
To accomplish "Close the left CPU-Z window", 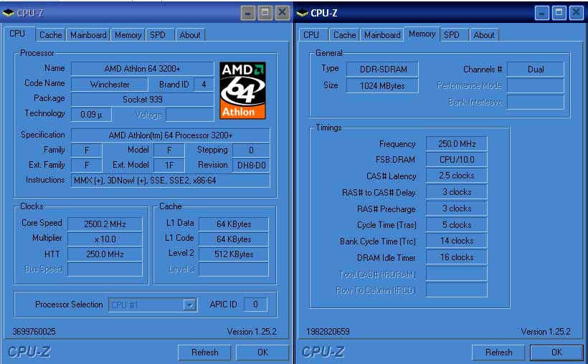I will click(282, 13).
